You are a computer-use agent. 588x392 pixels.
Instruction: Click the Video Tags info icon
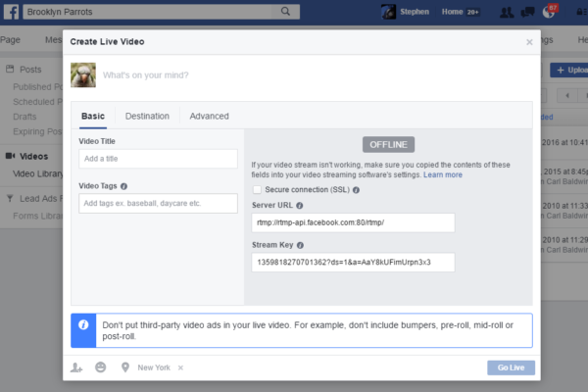pos(123,186)
